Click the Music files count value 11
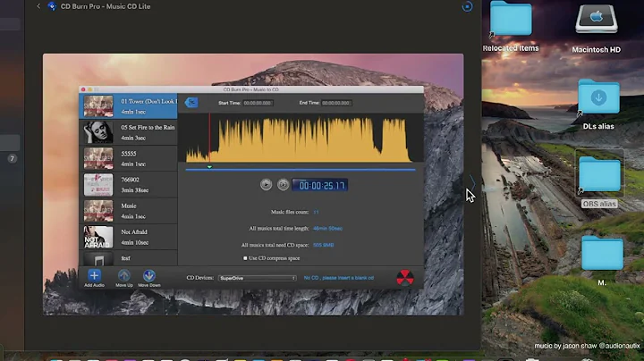The image size is (644, 361). pos(316,212)
